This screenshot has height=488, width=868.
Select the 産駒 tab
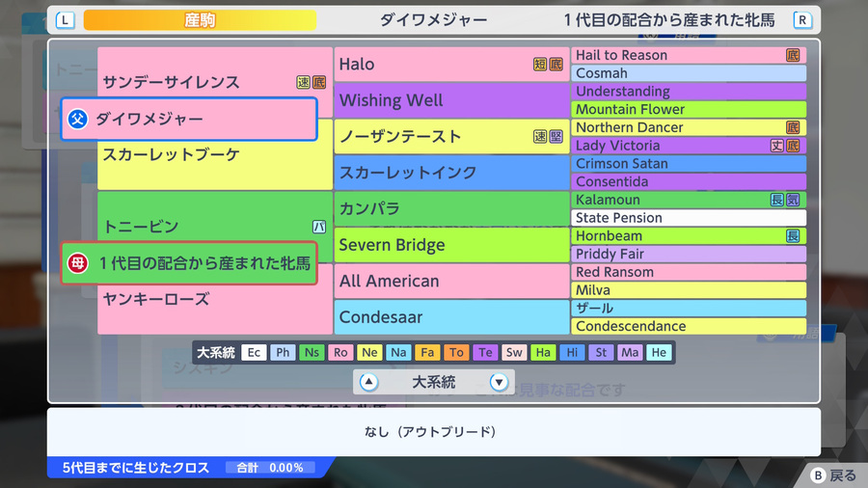pos(200,20)
